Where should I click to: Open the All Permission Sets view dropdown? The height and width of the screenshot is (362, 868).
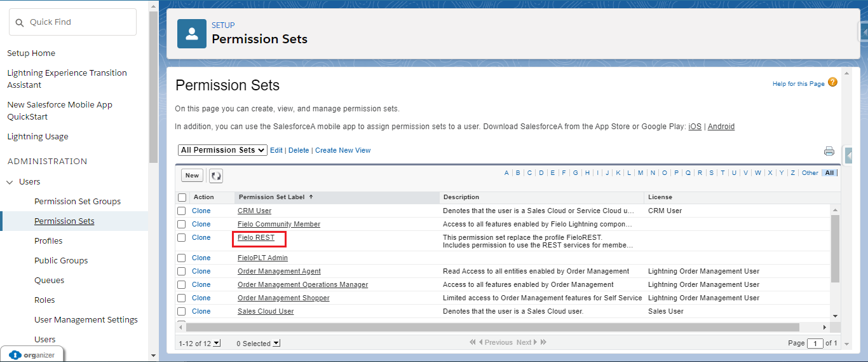click(x=222, y=150)
